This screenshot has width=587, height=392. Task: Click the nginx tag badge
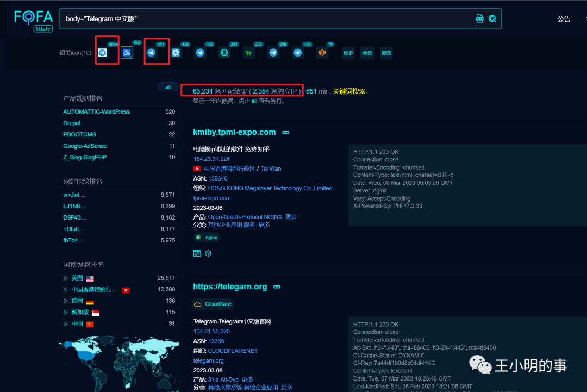pos(207,238)
